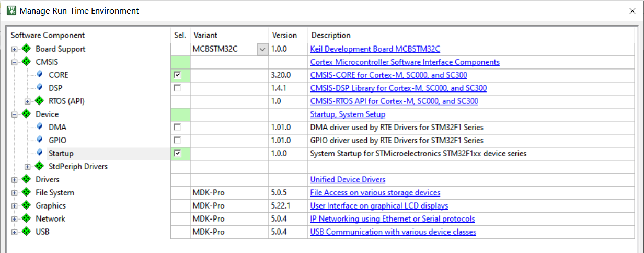
Task: Click the MDK-Pro variant for Graphics
Action: [x=209, y=206]
